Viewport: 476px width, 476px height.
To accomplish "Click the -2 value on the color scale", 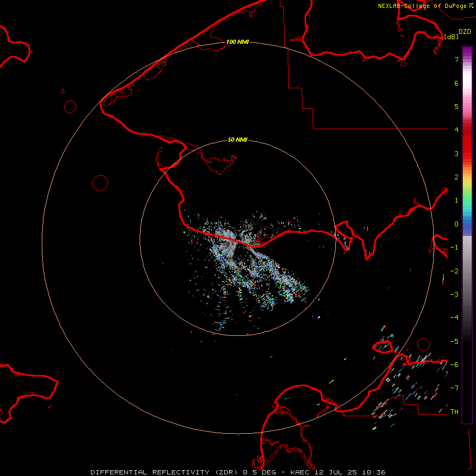I will coord(454,271).
